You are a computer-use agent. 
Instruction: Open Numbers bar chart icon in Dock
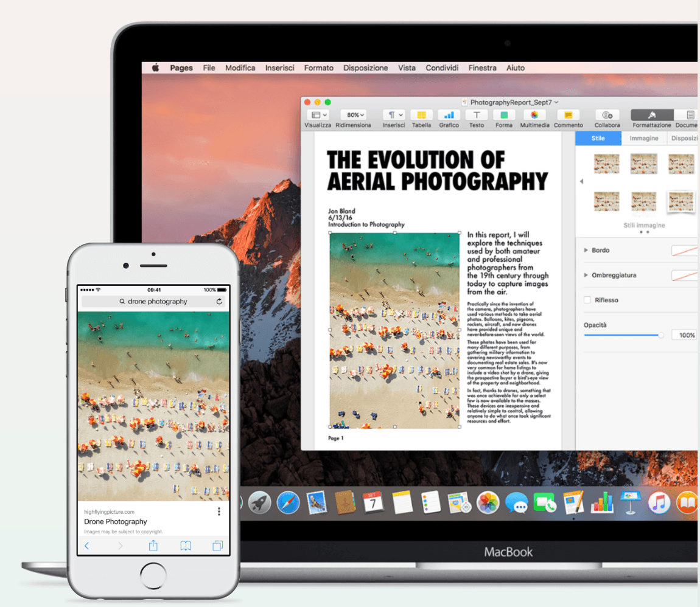click(x=602, y=502)
